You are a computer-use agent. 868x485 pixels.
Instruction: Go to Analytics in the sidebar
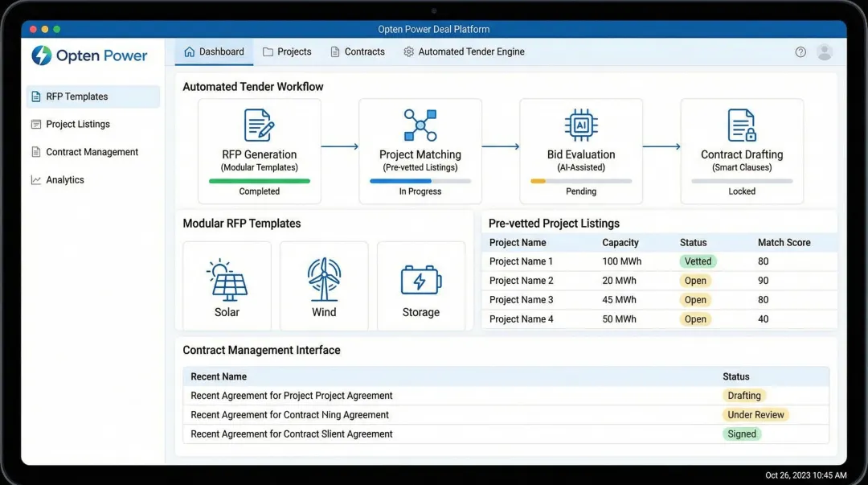pyautogui.click(x=66, y=179)
